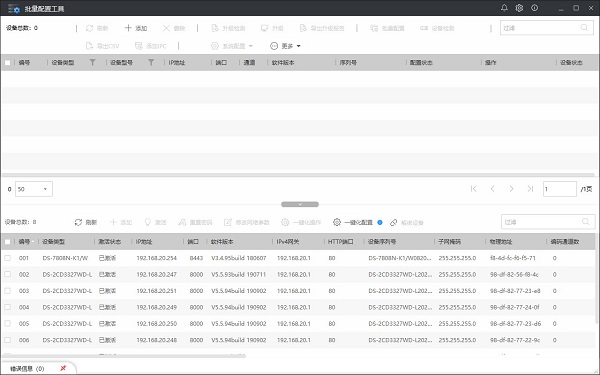Select all online devices header checkbox

7,242
